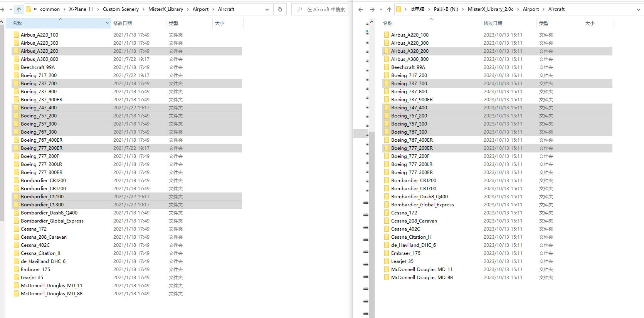Expand chevron after MisterX_Library_2.0c in address bar
The height and width of the screenshot is (318, 644).
518,9
